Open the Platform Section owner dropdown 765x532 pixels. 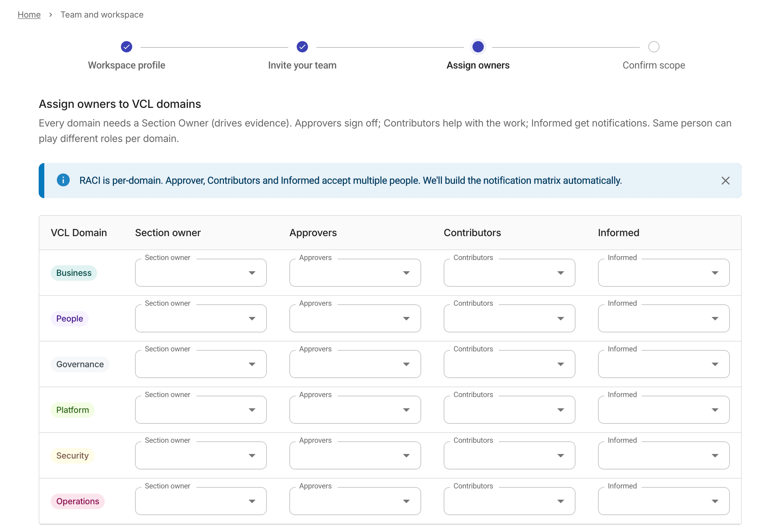tap(201, 410)
